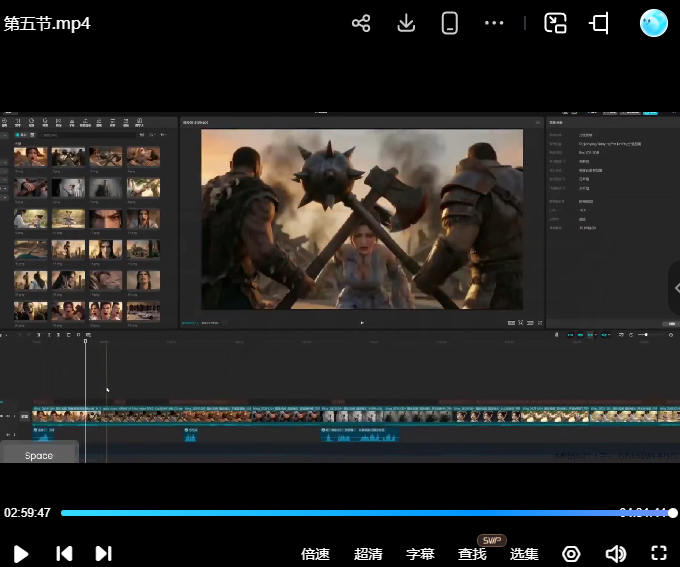Enable picture-in-picture mini player mode
The height and width of the screenshot is (567, 680).
coord(555,23)
